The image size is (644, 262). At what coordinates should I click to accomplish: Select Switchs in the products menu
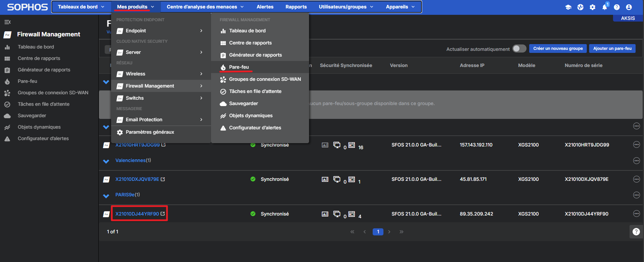pyautogui.click(x=161, y=98)
